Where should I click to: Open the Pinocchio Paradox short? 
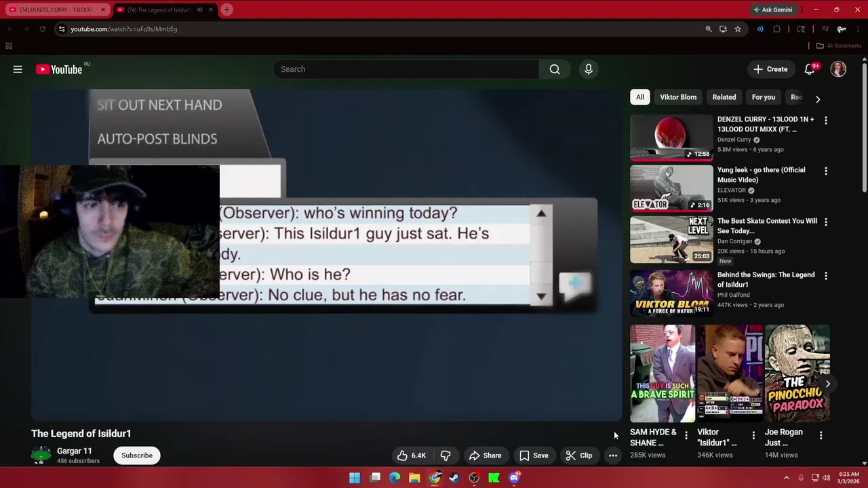[797, 373]
